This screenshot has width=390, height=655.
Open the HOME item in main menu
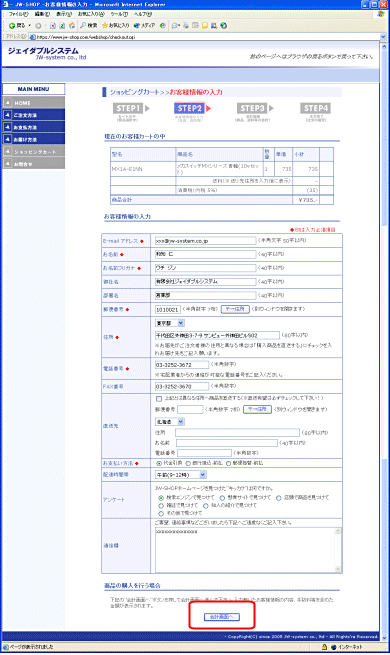[x=33, y=102]
